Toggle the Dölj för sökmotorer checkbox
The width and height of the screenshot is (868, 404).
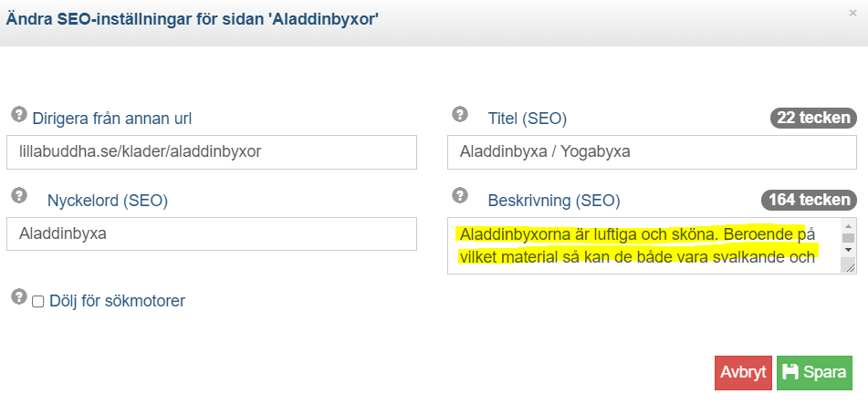pos(37,302)
